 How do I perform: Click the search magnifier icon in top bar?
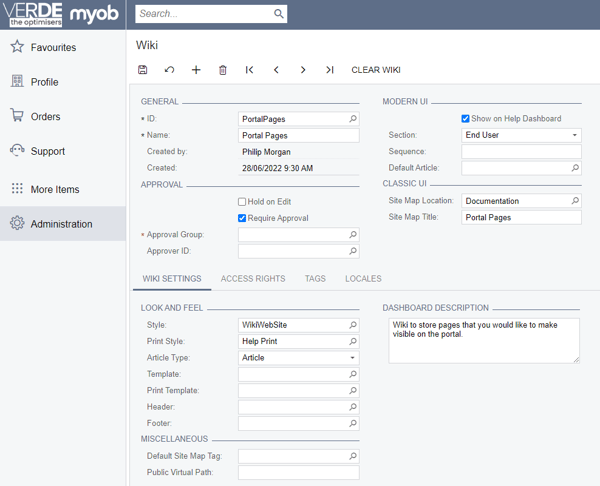coord(279,14)
